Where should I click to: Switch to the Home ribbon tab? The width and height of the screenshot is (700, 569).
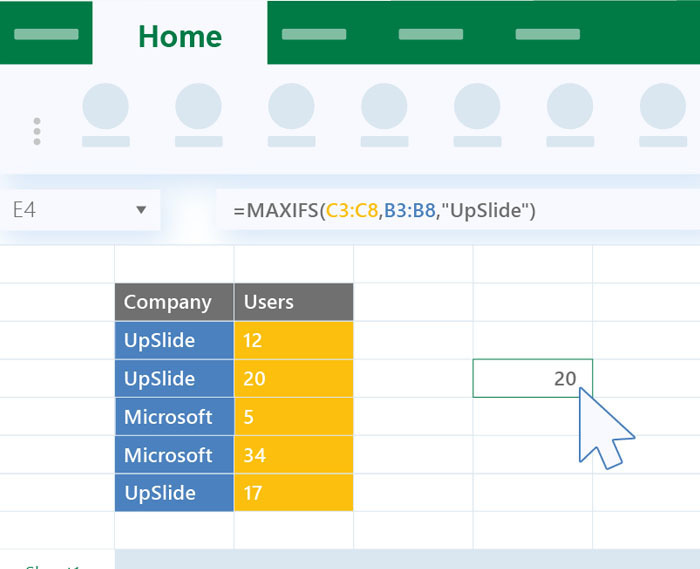pos(179,35)
